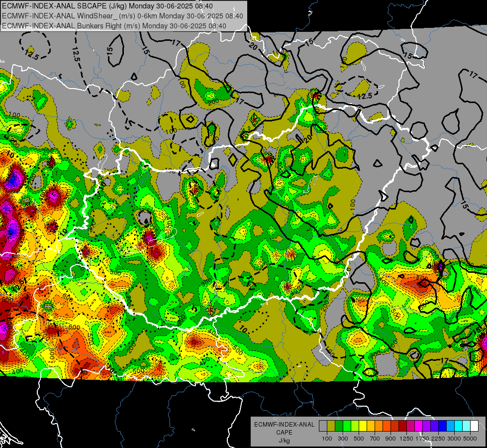
Task: Click the orange legend swatch after 700
Action: tap(379, 426)
